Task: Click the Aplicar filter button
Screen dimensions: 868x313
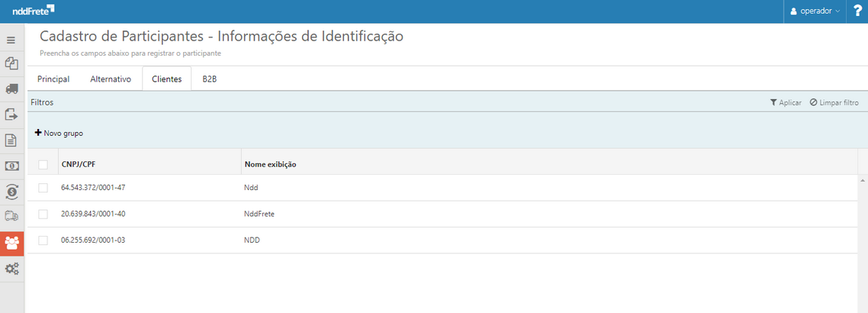Action: click(x=786, y=102)
